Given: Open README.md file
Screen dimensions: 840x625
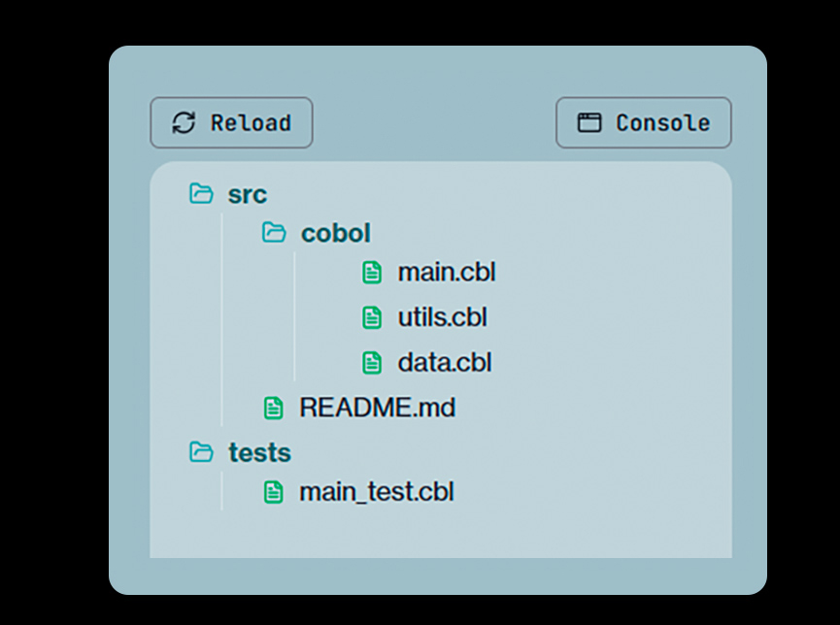Looking at the screenshot, I should click(377, 408).
